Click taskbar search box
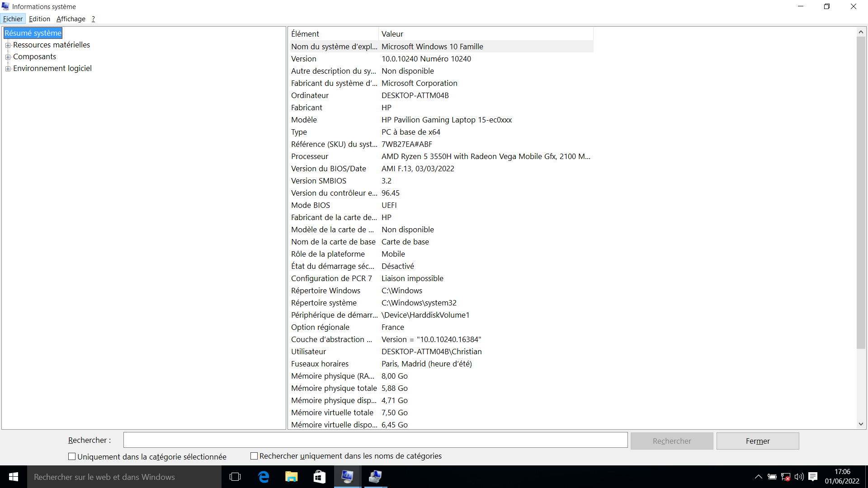Screen dimensions: 868x488 (x=124, y=477)
